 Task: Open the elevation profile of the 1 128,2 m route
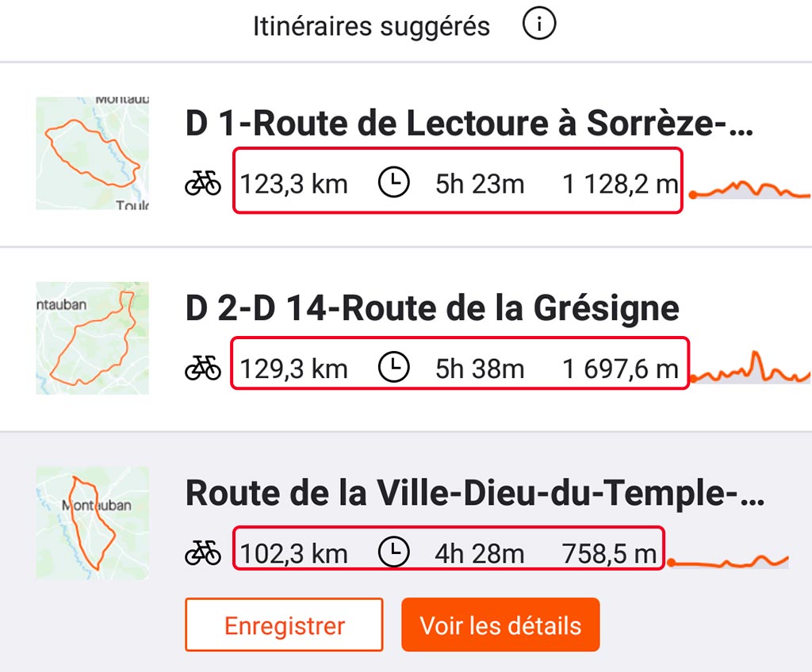tap(750, 189)
